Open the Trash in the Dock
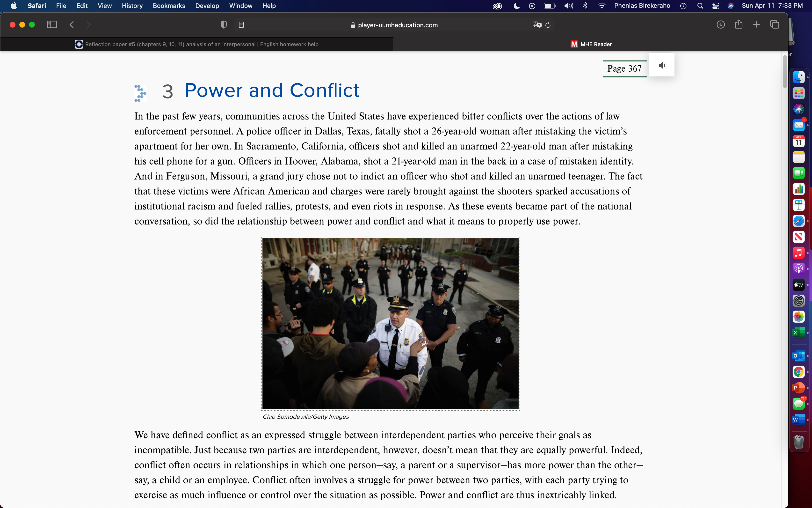Viewport: 812px width, 508px height. point(798,442)
